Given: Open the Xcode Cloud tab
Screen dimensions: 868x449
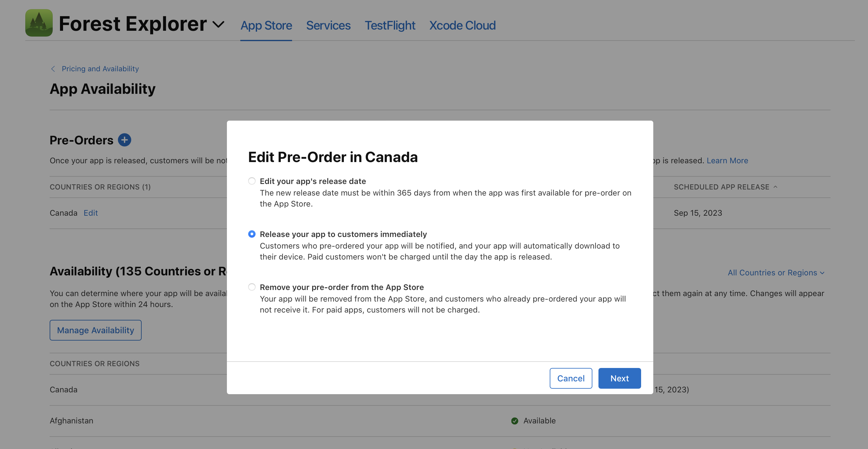Looking at the screenshot, I should click(462, 25).
